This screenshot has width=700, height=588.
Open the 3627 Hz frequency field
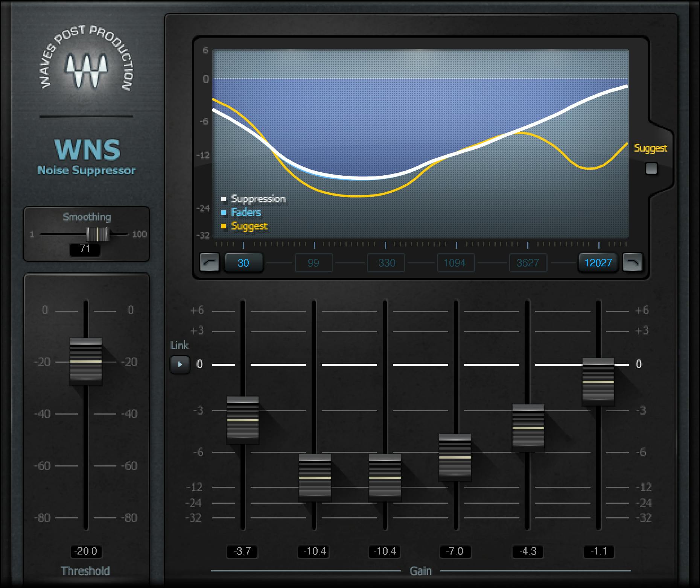(x=527, y=263)
